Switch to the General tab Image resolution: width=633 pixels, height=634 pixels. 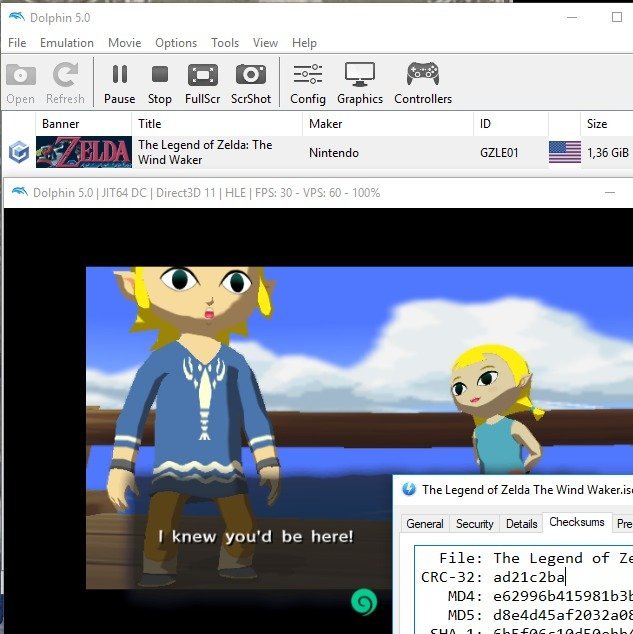[424, 523]
